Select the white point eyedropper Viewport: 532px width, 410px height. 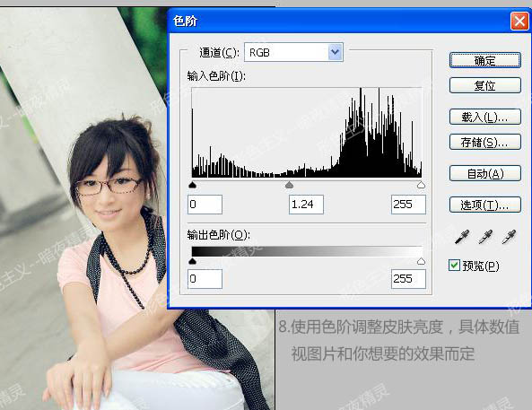(509, 237)
